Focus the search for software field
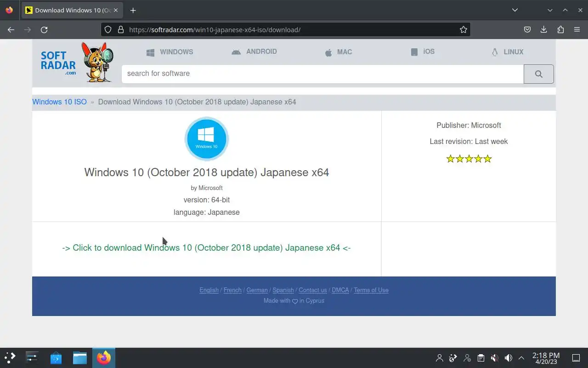588x368 pixels. (x=322, y=74)
